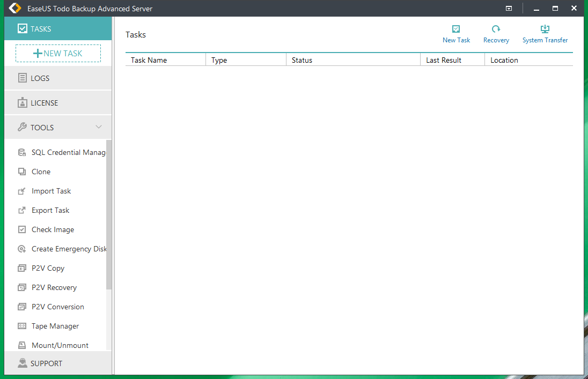588x379 pixels.
Task: Launch P2V Recovery
Action: pos(53,287)
